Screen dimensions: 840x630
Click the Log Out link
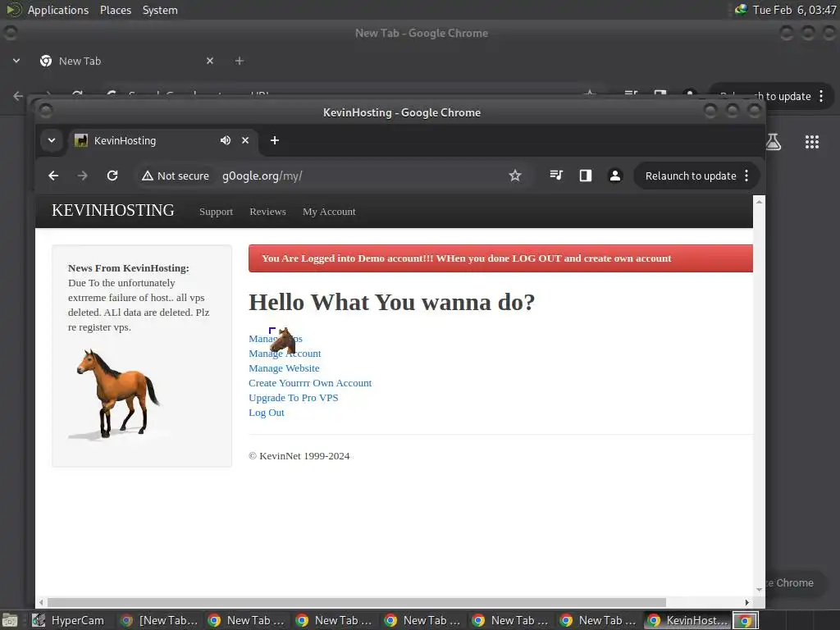coord(267,413)
